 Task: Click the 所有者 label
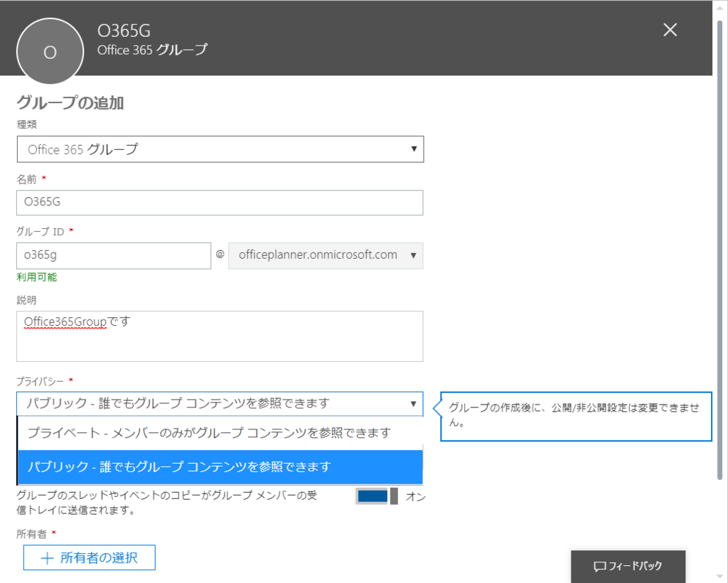tap(31, 534)
